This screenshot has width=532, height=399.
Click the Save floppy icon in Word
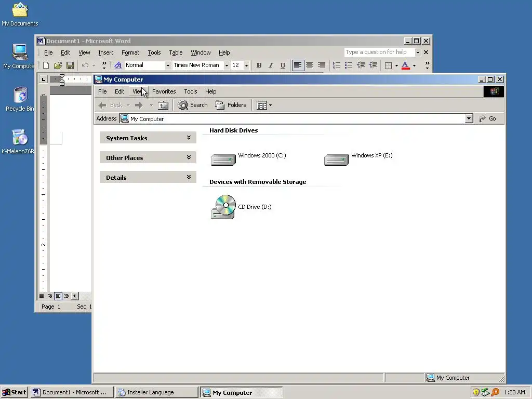(x=70, y=65)
